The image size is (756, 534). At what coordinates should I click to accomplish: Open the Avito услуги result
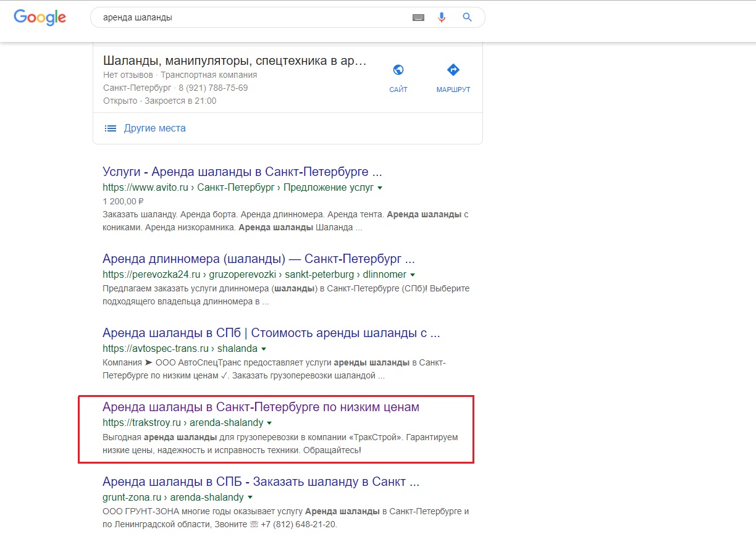pyautogui.click(x=241, y=172)
